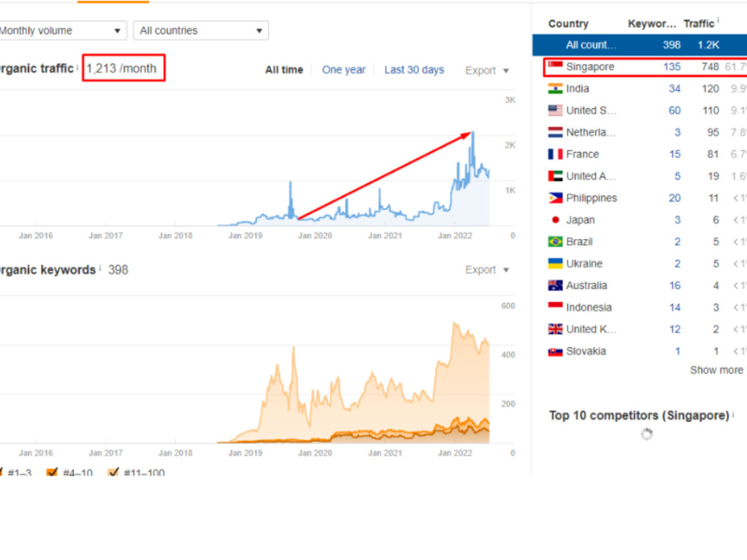Viewport: 747px width, 560px height.
Task: Click the United Kingdom flag icon
Action: pos(555,329)
